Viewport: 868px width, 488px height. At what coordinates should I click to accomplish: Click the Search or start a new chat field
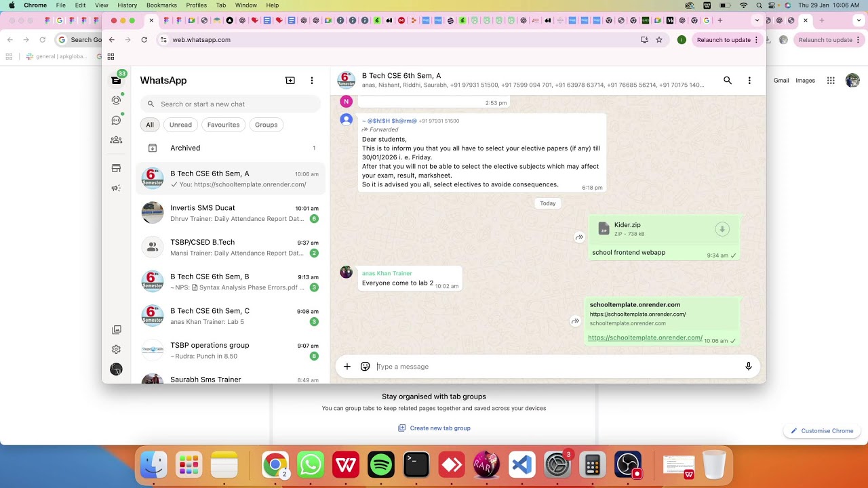(x=231, y=104)
